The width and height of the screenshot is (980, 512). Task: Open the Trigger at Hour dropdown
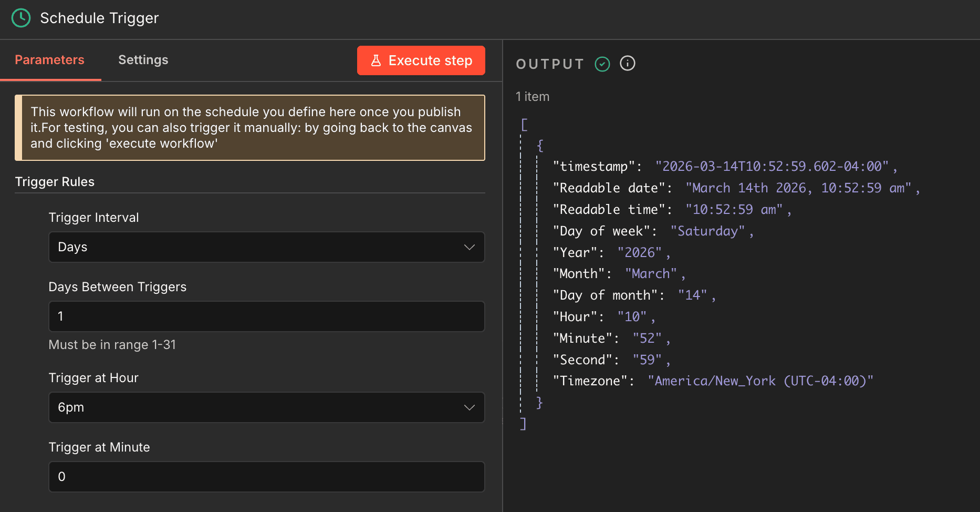click(266, 407)
